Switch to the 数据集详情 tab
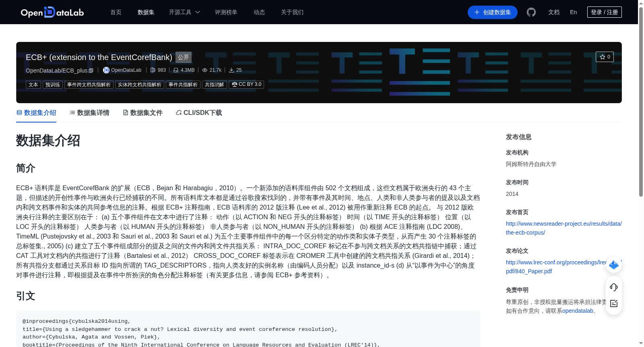Image resolution: width=644 pixels, height=347 pixels. click(89, 113)
